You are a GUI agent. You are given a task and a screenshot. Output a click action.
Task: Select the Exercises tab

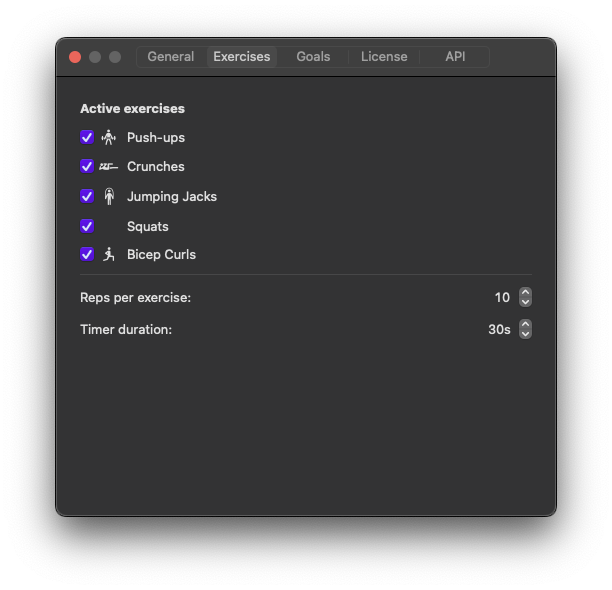(x=242, y=57)
